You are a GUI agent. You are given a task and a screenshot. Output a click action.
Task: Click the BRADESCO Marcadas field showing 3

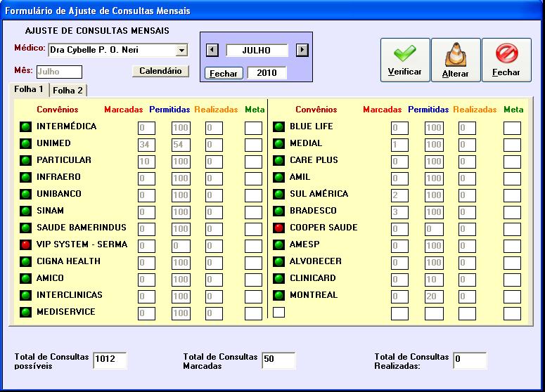tap(399, 212)
